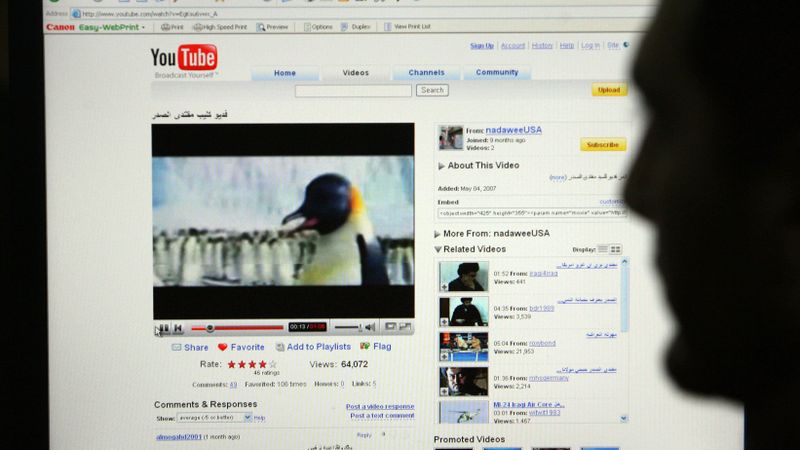Open the nadaweeUSA uploader profile link
Viewport: 800px width, 450px height.
coord(513,130)
